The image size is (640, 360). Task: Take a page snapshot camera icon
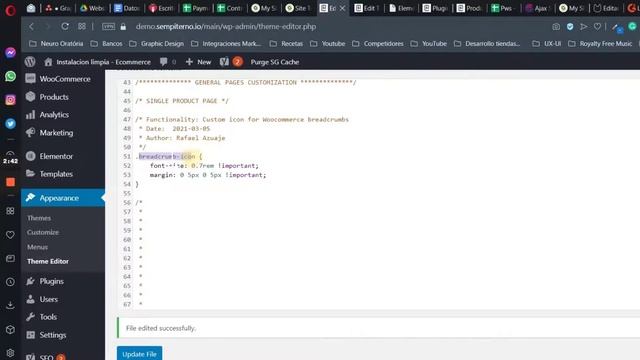(x=556, y=27)
